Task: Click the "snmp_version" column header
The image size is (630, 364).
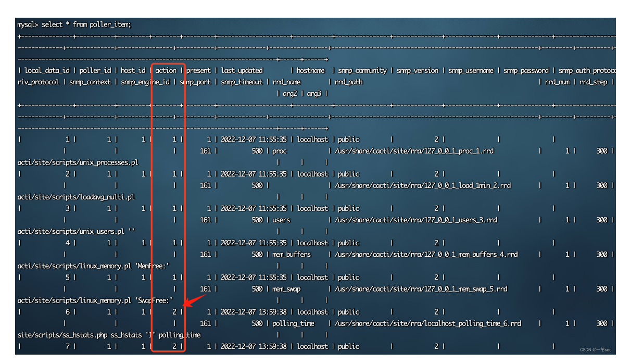Action: click(418, 70)
